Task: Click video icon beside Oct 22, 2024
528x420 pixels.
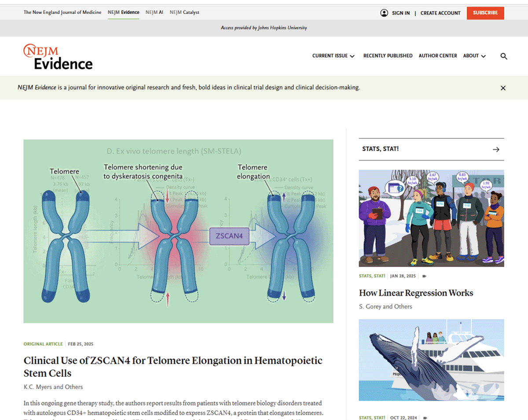Action: click(x=425, y=417)
